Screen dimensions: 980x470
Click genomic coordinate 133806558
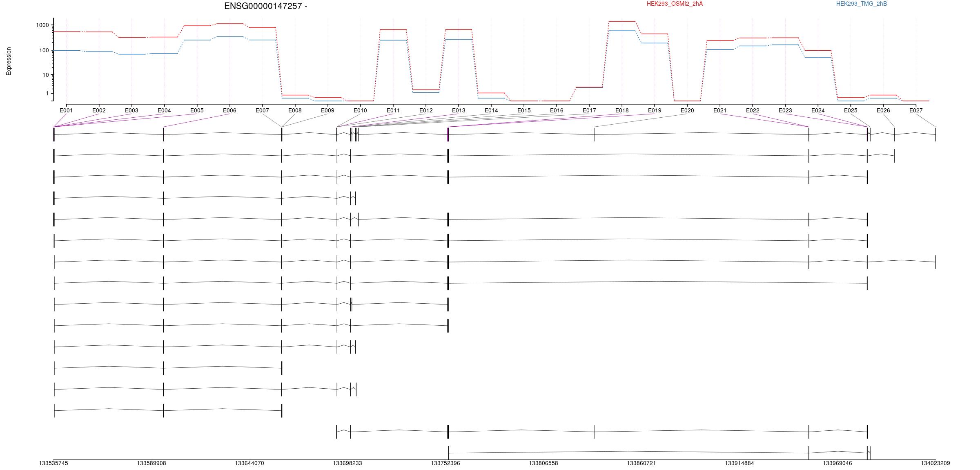tap(543, 463)
